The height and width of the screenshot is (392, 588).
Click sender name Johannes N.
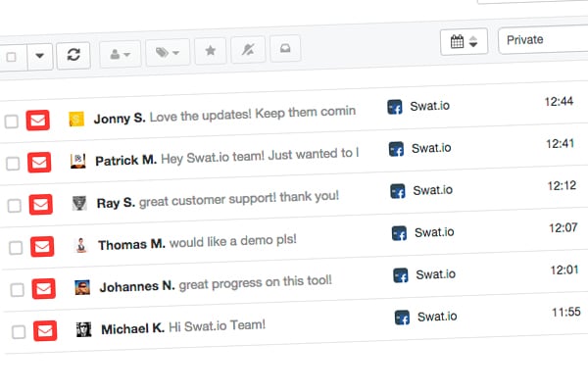pos(137,286)
